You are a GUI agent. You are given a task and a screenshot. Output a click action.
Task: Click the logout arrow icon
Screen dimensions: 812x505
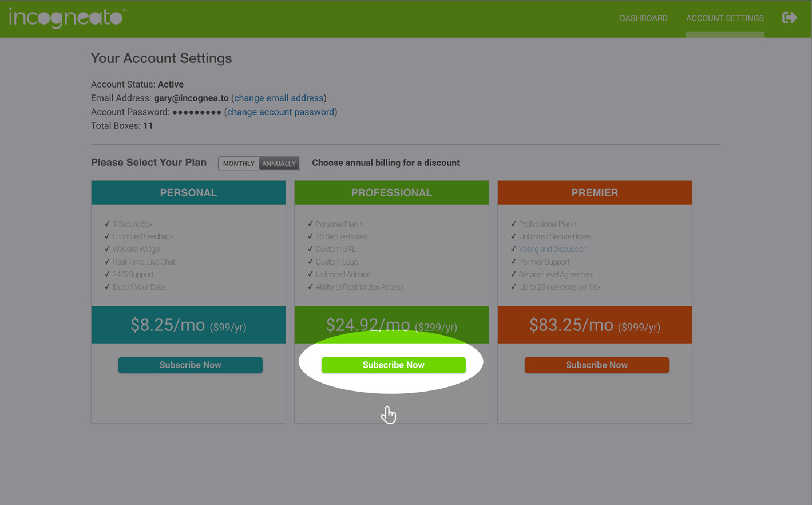click(x=789, y=18)
